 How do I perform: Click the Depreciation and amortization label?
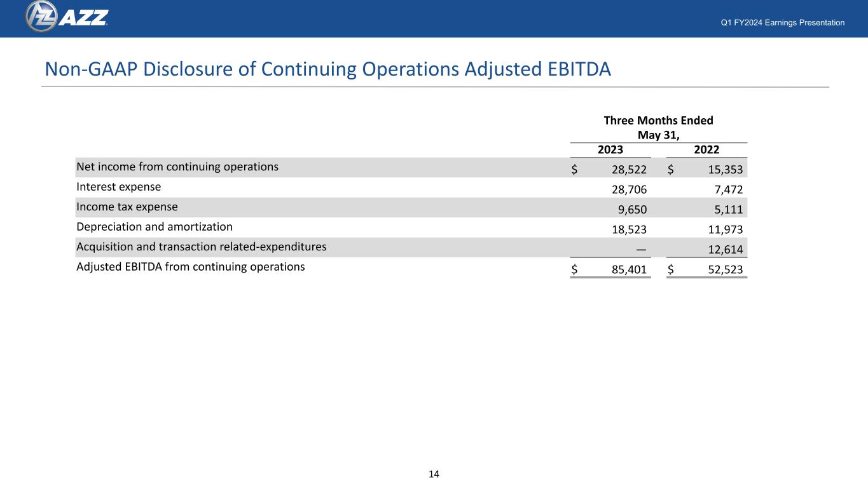(x=155, y=227)
